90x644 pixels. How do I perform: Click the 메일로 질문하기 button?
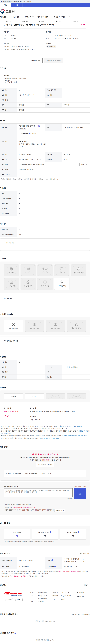(60, 510)
